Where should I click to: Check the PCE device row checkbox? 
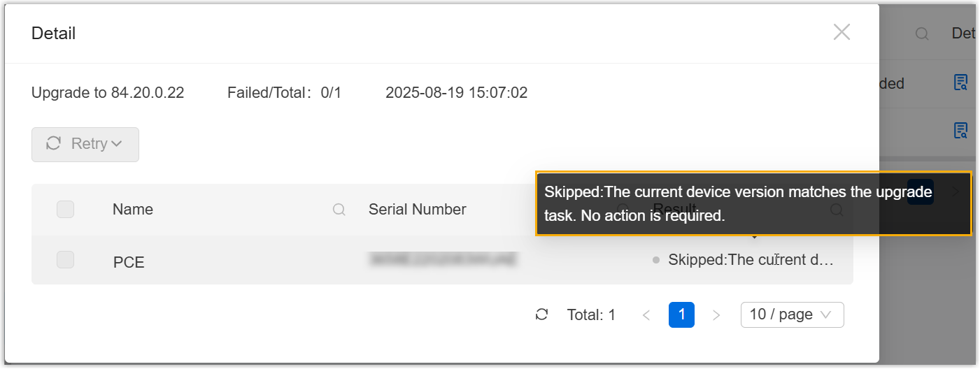[65, 260]
